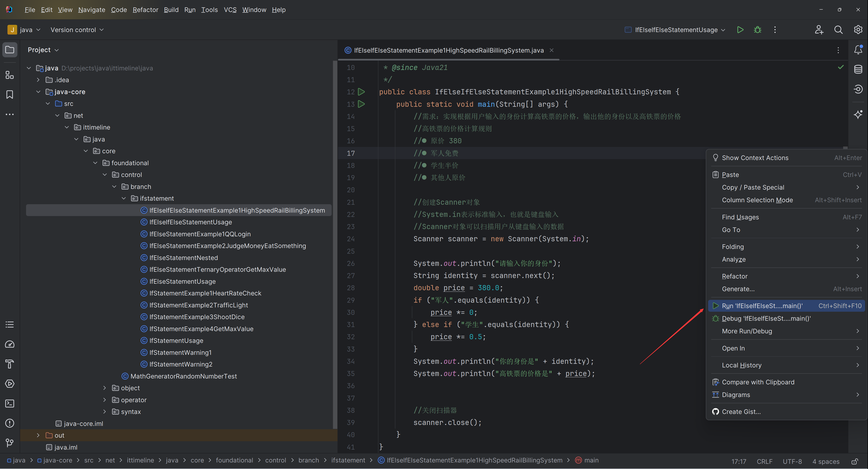The width and height of the screenshot is (868, 469).
Task: Open Diagrams submenu
Action: point(786,395)
